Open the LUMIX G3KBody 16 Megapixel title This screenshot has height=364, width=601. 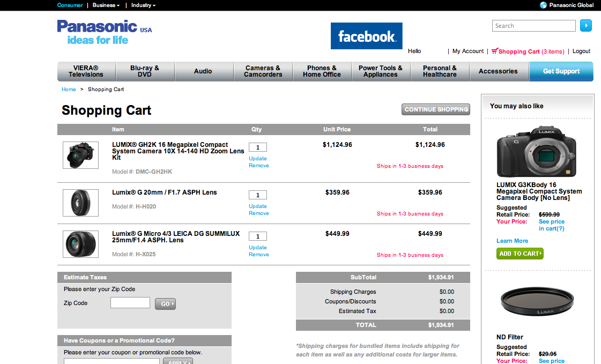[539, 191]
